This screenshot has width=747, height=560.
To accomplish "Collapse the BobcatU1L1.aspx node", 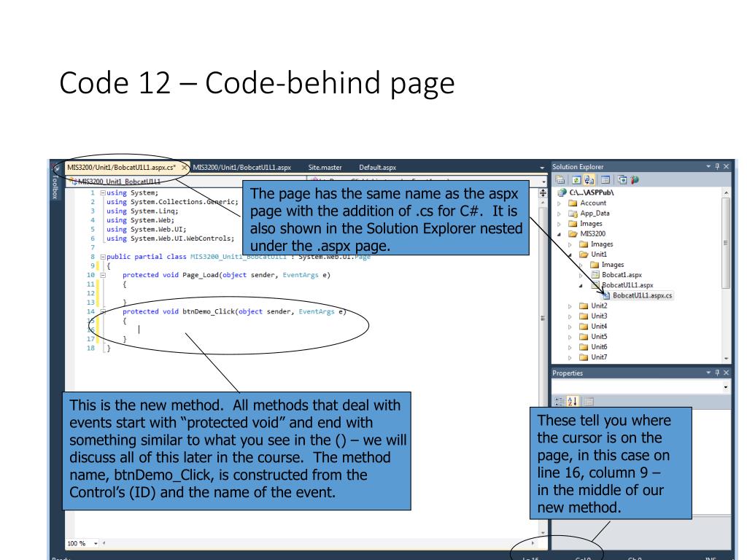I will tap(581, 286).
